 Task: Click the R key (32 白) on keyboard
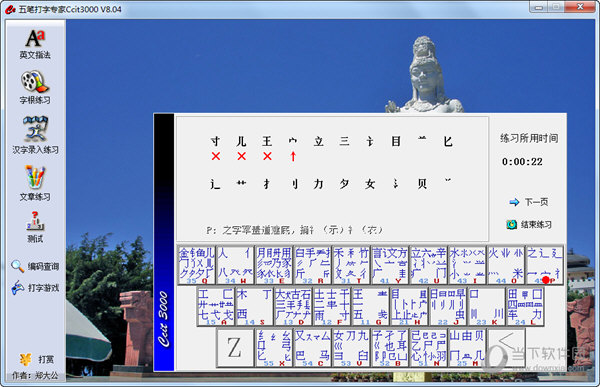click(x=312, y=265)
